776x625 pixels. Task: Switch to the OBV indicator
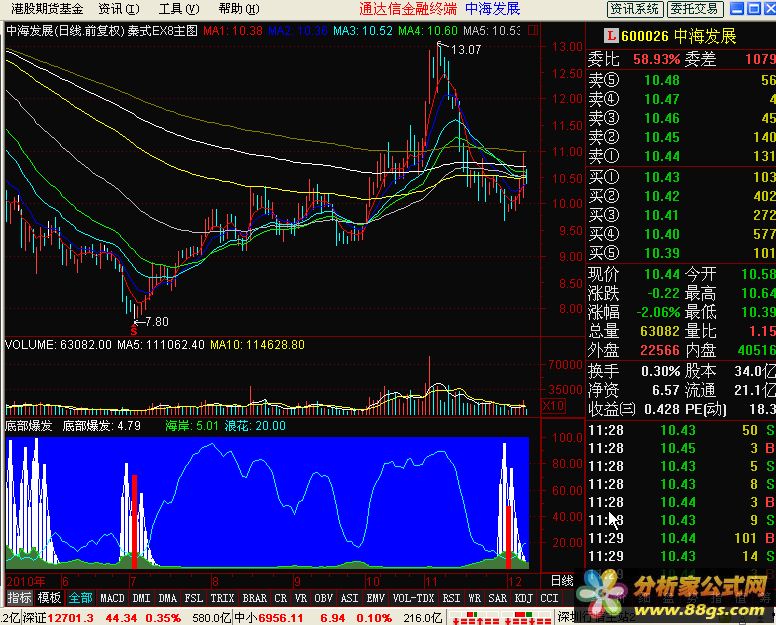[x=324, y=598]
